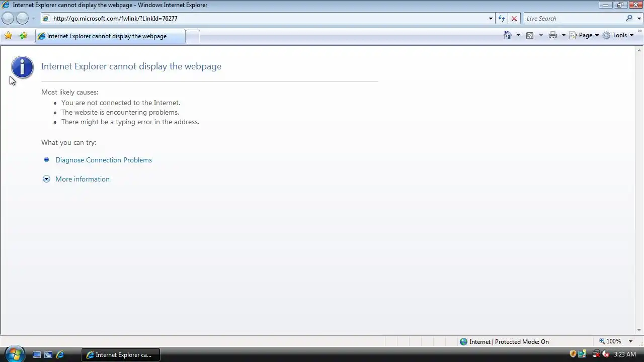Click the 100% zoom level button
This screenshot has height=362, width=644.
click(x=610, y=341)
